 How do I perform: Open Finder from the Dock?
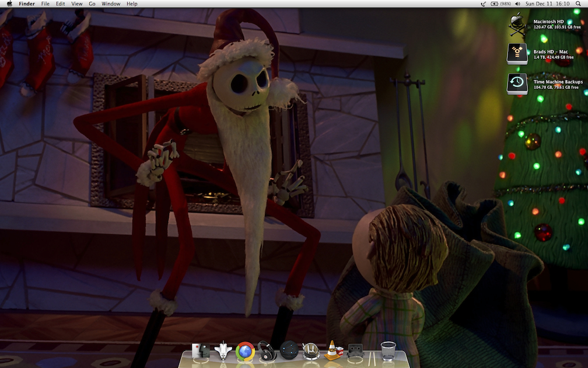(x=201, y=351)
